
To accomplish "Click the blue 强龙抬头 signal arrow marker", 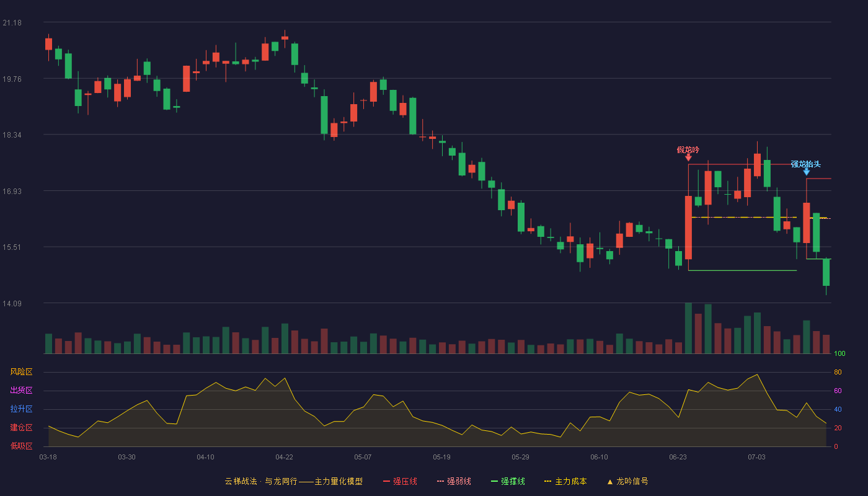I will (x=807, y=172).
